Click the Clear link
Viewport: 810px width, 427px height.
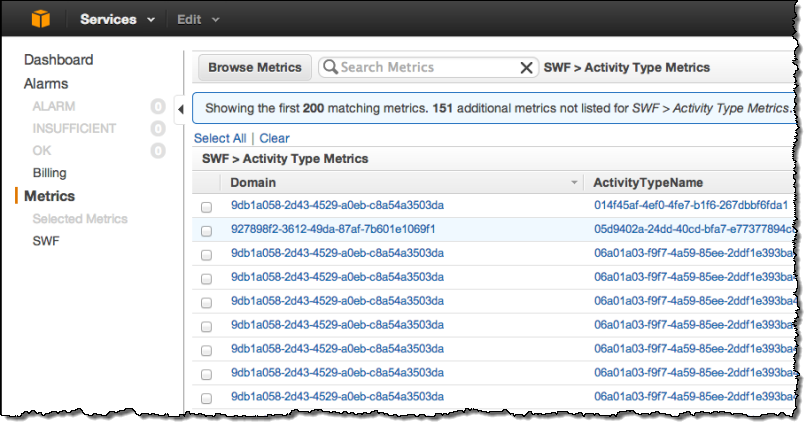(x=274, y=138)
